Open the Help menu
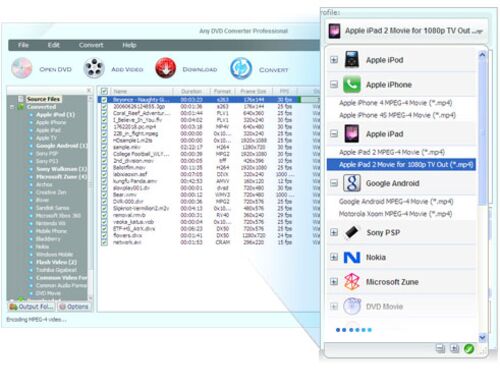Image resolution: width=500 pixels, height=386 pixels. pos(129,45)
